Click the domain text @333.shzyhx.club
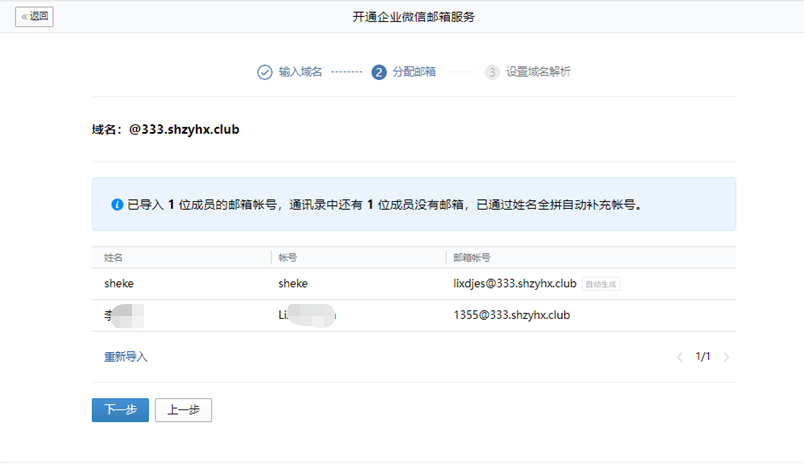 [184, 129]
